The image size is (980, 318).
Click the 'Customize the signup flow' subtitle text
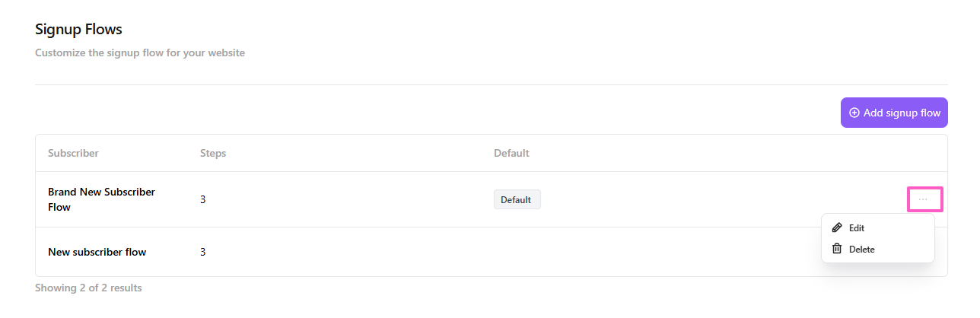pyautogui.click(x=140, y=53)
